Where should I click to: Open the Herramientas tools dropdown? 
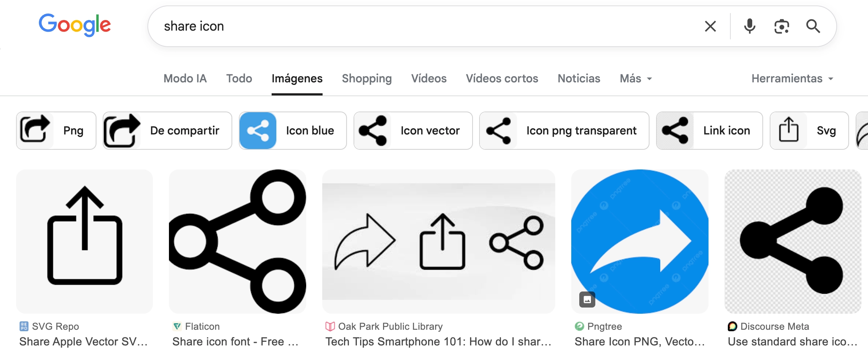click(x=792, y=78)
